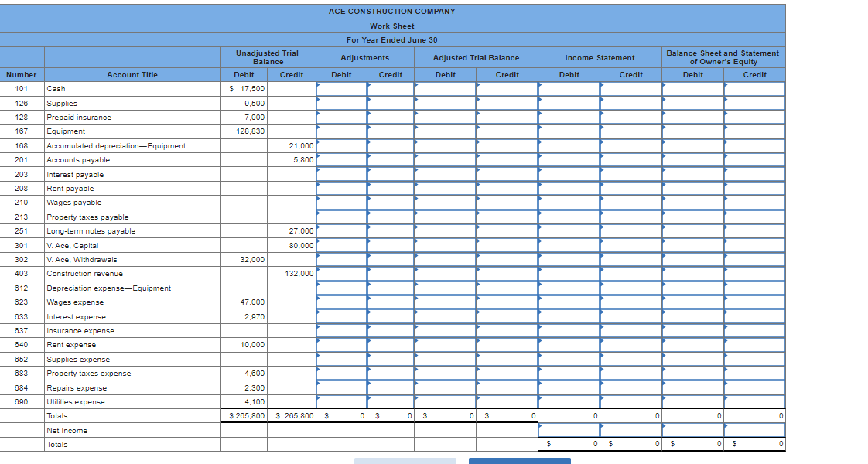Screen dimensions: 868x464
Task: Click the Income Statement Debit cell for Depreciation expense—Equipment
Action: coord(569,288)
